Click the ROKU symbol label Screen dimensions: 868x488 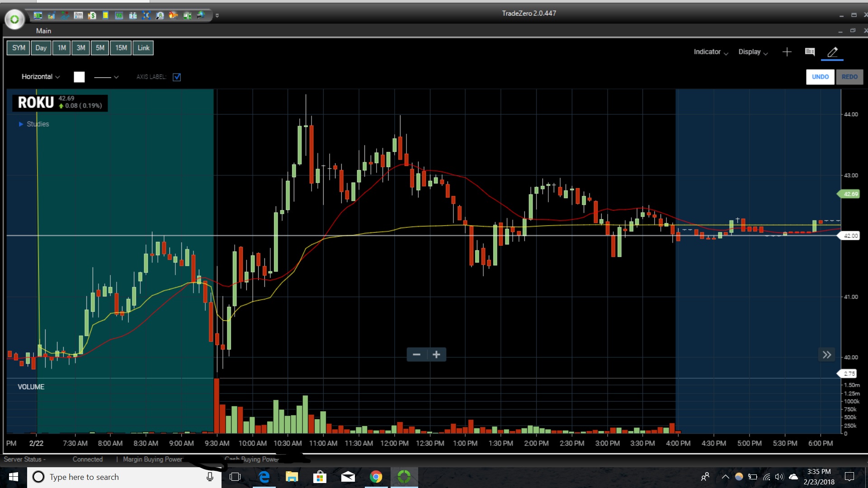(36, 103)
